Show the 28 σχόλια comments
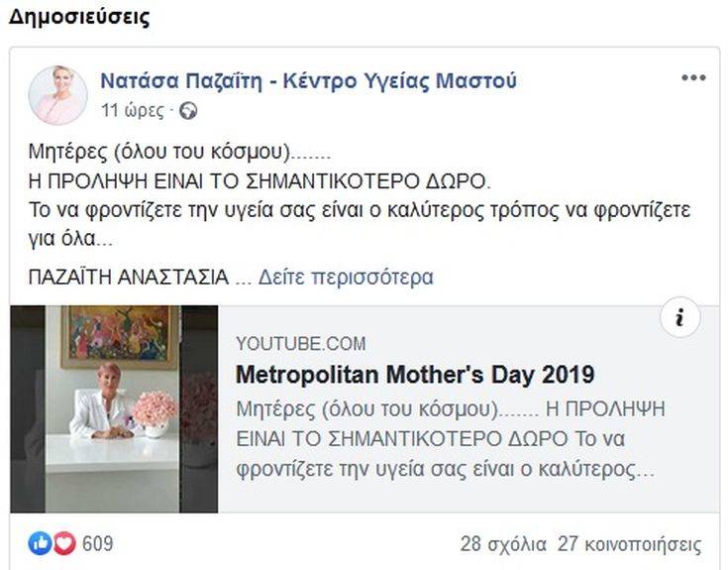The image size is (728, 570). pos(503,544)
